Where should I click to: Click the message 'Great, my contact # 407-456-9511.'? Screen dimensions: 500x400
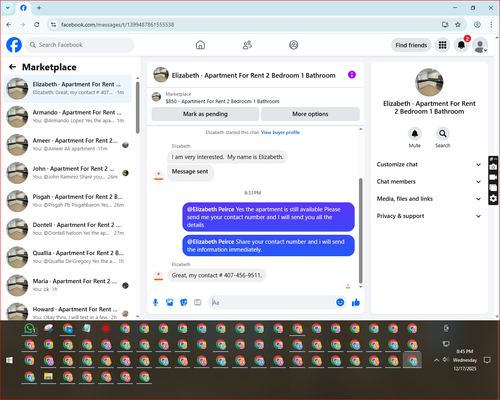(217, 275)
